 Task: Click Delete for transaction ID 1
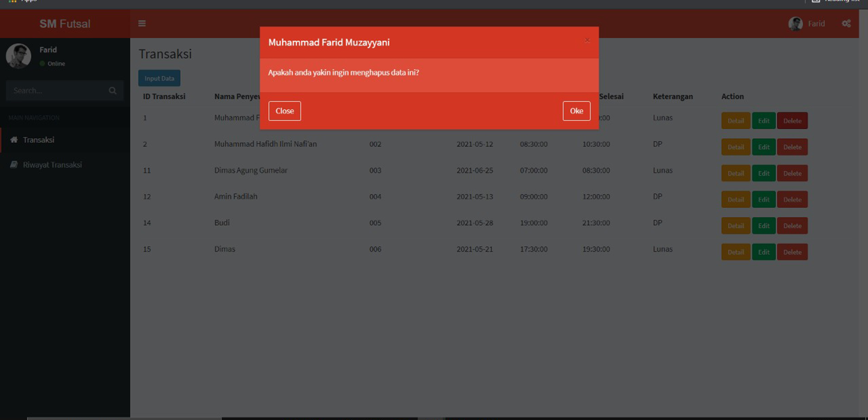click(792, 121)
